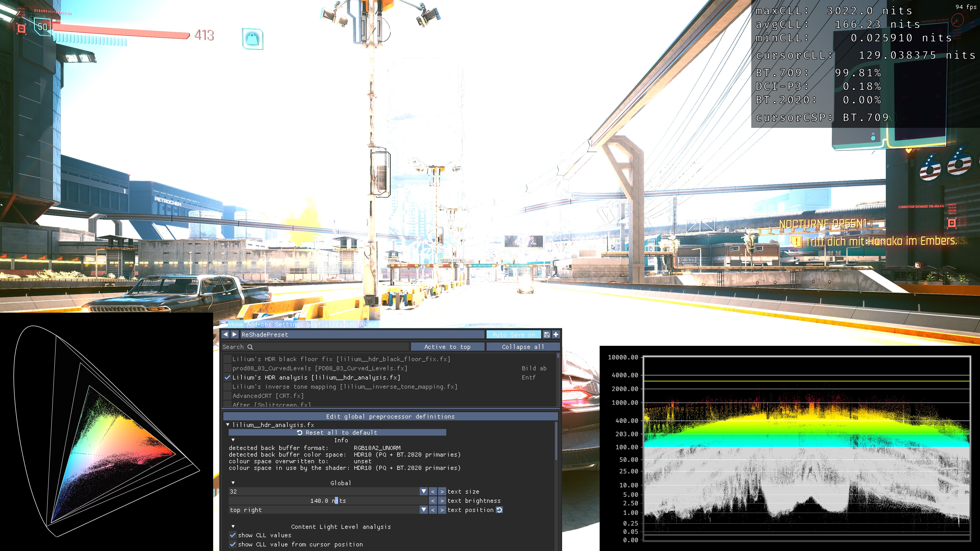Collapse the Global section
This screenshot has height=551, width=980.
233,483
